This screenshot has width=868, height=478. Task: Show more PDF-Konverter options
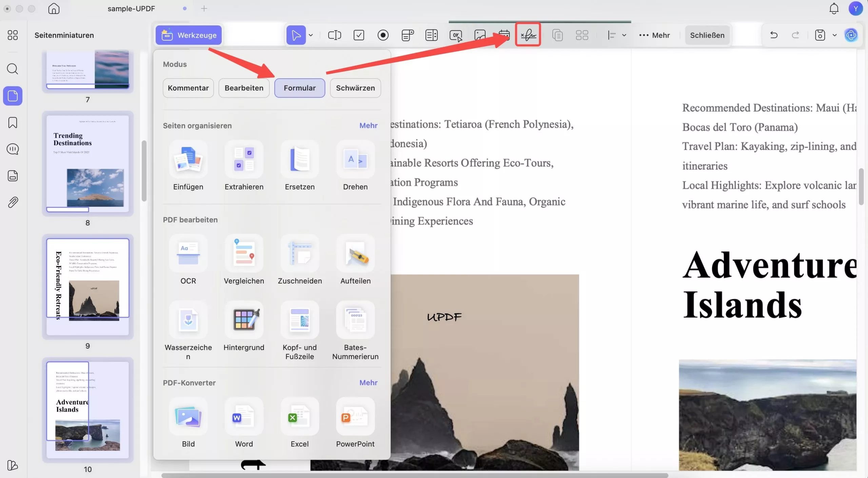tap(368, 383)
